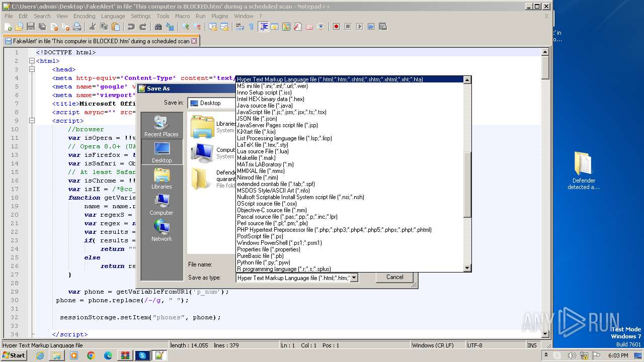The image size is (644, 362).
Task: Click the Undo arrow toolbar icon
Action: (131, 27)
